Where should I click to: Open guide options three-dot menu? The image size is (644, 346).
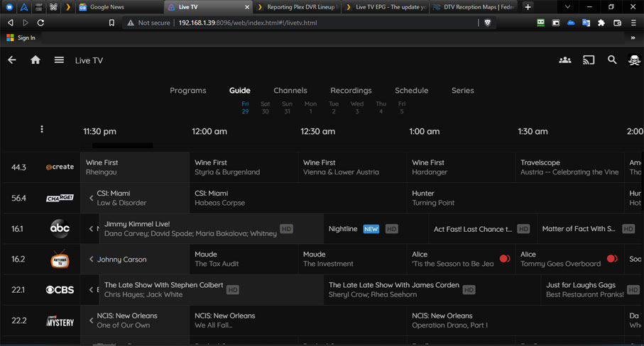point(41,129)
